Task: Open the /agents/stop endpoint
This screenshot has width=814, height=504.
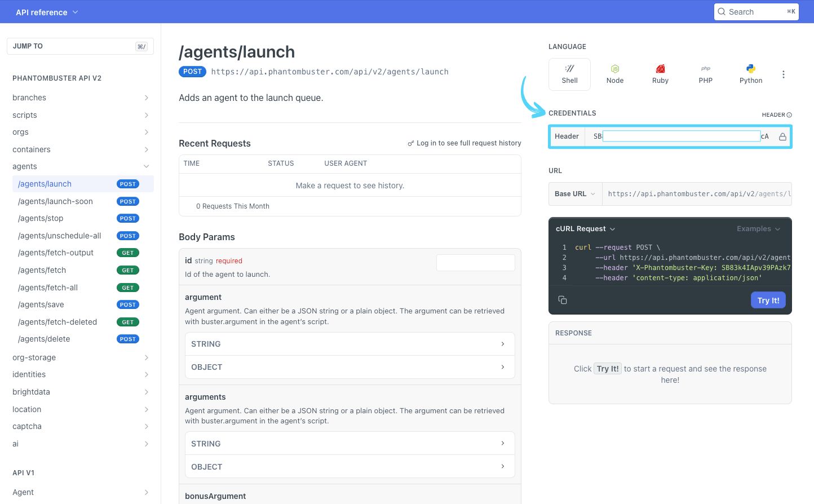Action: click(83, 218)
